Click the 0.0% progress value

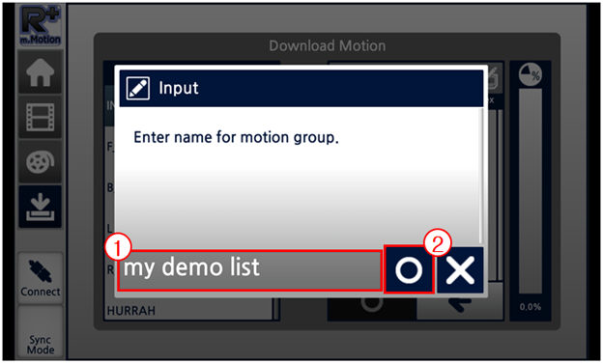[531, 307]
